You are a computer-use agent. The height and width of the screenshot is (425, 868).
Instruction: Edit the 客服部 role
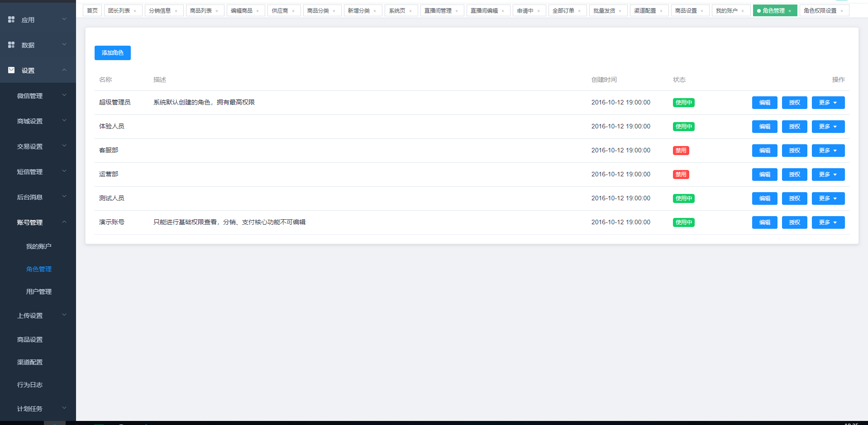click(764, 151)
